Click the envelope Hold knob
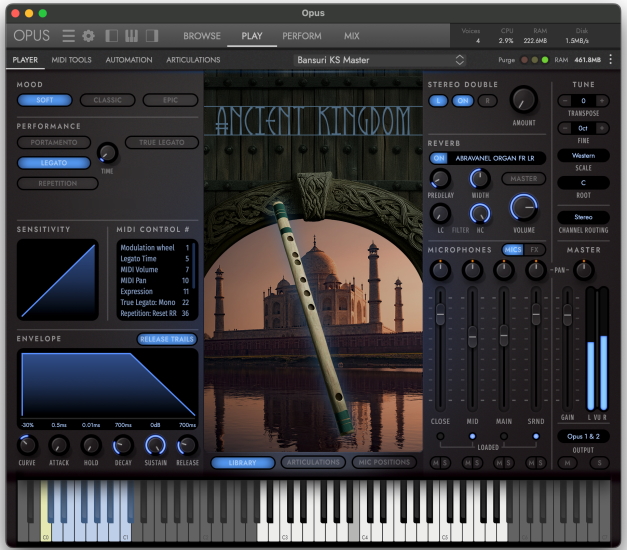The height and width of the screenshot is (550, 627). (x=91, y=445)
